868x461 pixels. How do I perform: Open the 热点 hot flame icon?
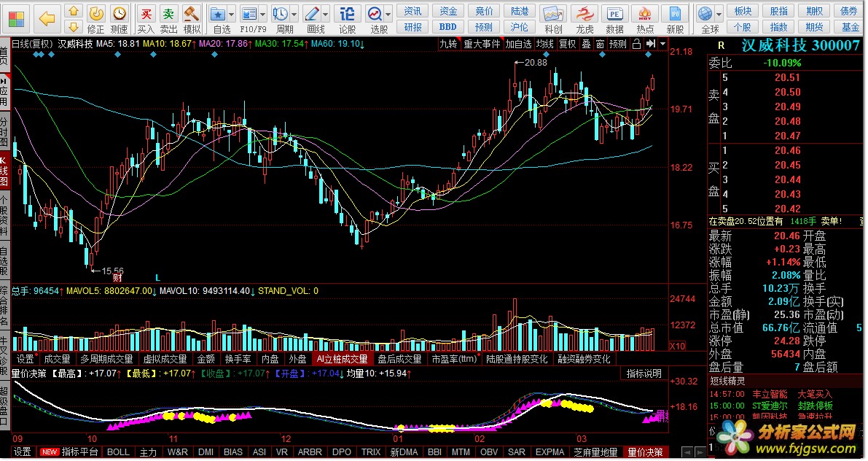(645, 14)
